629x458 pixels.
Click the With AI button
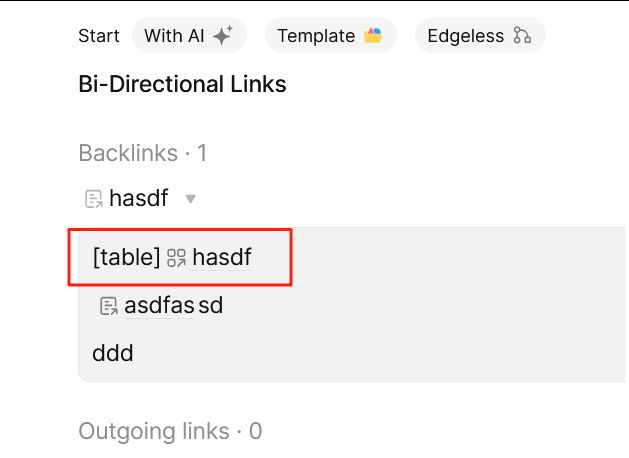189,36
